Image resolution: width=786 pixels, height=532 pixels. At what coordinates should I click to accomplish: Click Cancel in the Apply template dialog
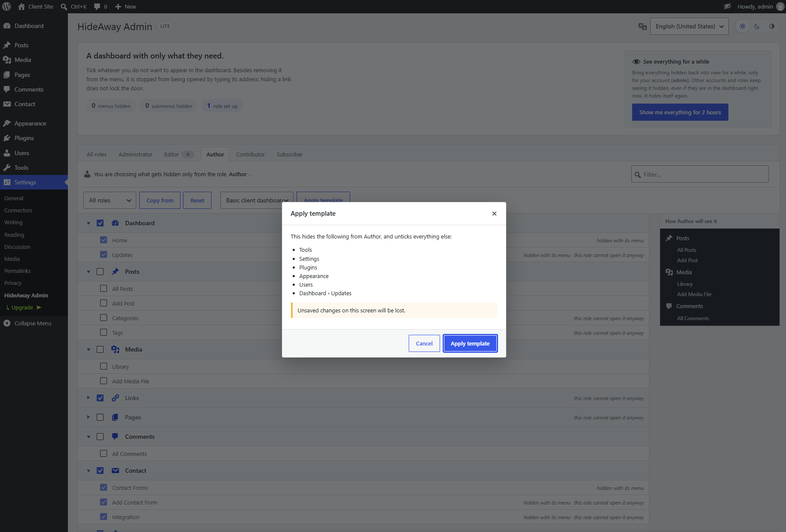click(x=424, y=343)
